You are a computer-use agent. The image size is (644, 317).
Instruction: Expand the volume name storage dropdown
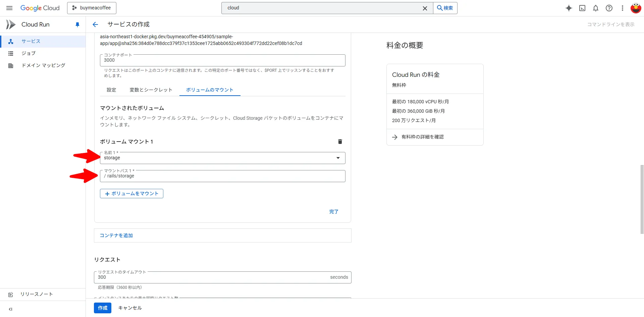pyautogui.click(x=338, y=158)
